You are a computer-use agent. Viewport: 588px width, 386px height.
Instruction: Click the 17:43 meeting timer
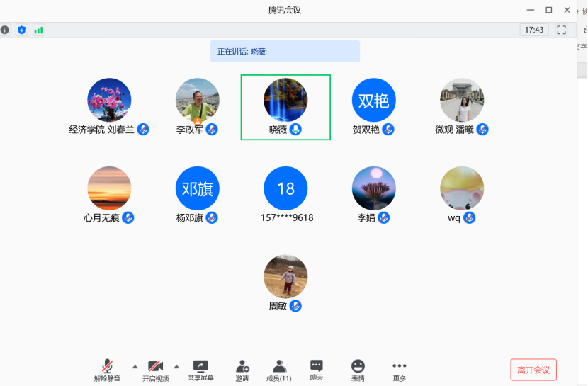[533, 30]
